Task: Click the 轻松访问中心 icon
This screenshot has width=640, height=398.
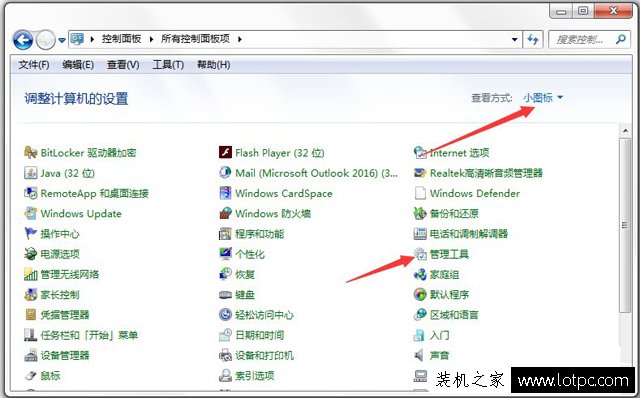Action: pyautogui.click(x=225, y=315)
